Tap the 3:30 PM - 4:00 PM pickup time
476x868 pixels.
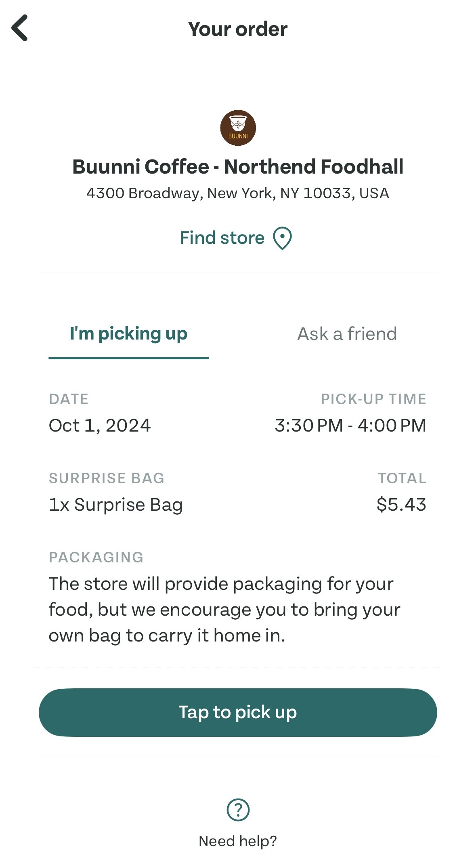click(x=350, y=426)
